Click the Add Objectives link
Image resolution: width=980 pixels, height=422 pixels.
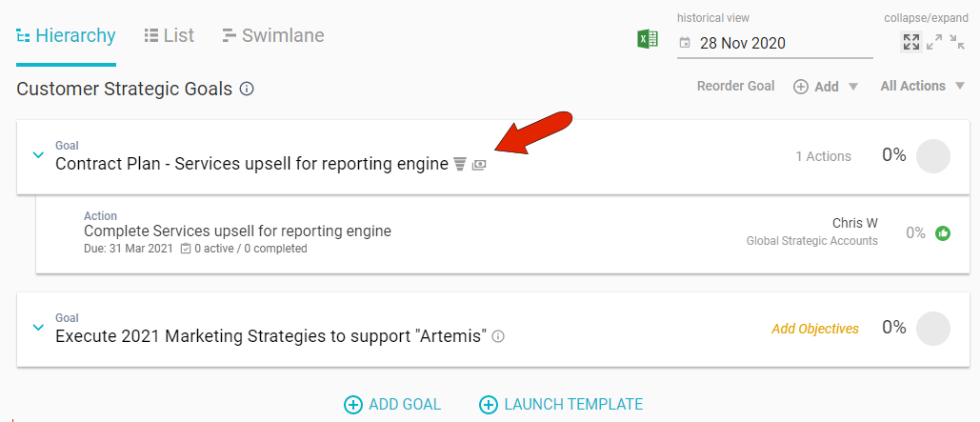click(814, 329)
